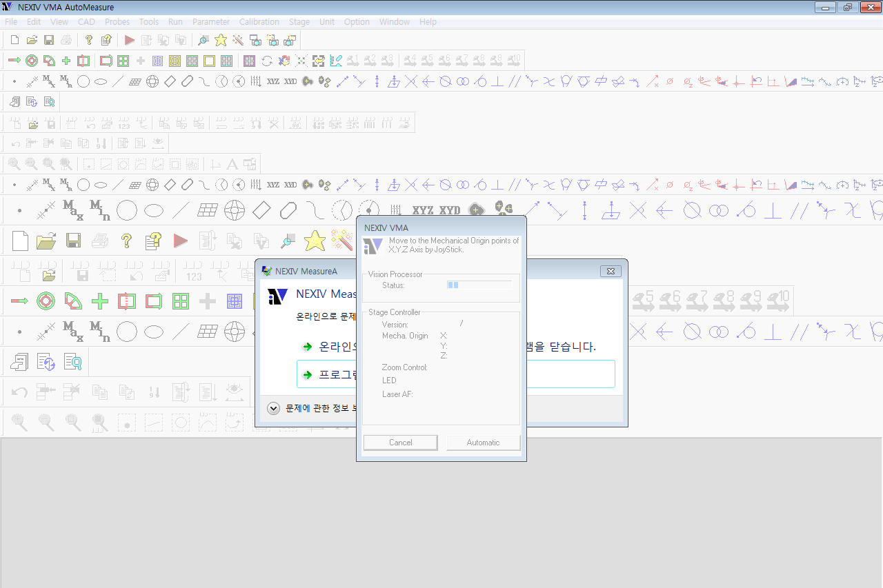Image resolution: width=883 pixels, height=588 pixels.
Task: Open the Probes menu
Action: pyautogui.click(x=117, y=21)
